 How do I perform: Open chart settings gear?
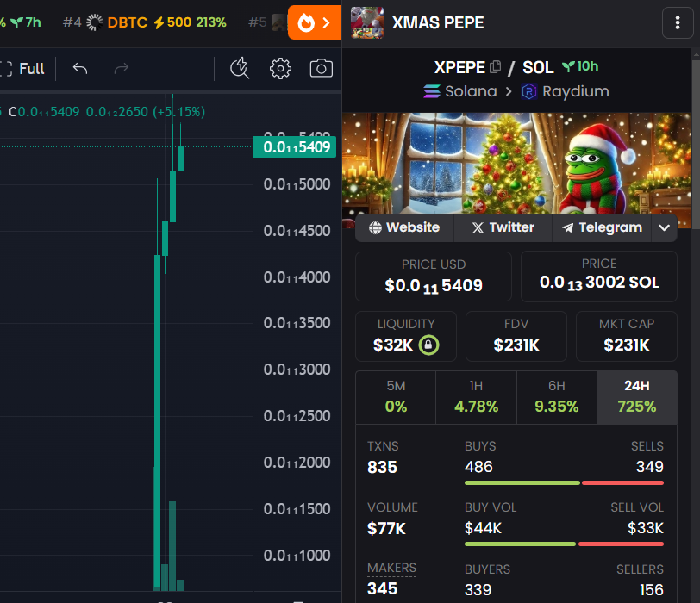point(280,68)
